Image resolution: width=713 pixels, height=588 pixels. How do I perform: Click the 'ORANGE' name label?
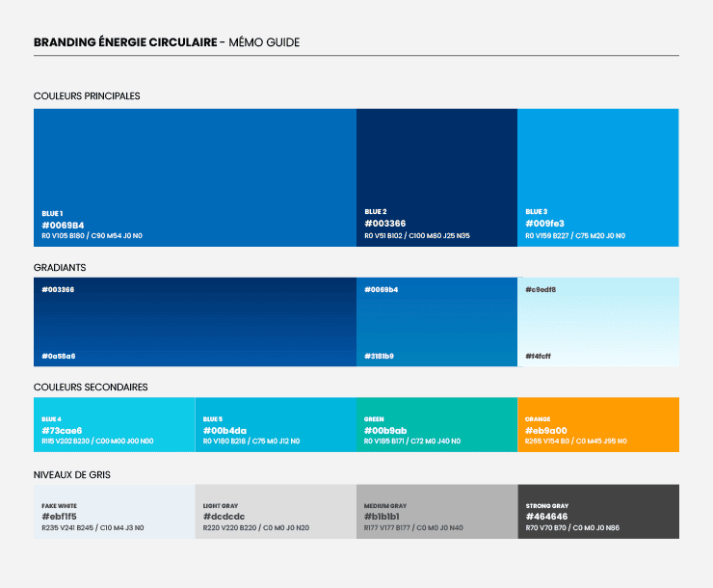[538, 419]
